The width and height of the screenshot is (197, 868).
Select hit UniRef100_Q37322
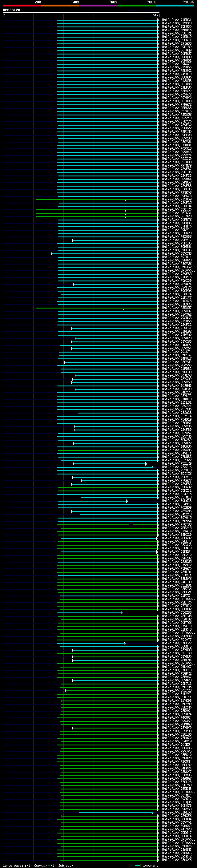point(177,460)
